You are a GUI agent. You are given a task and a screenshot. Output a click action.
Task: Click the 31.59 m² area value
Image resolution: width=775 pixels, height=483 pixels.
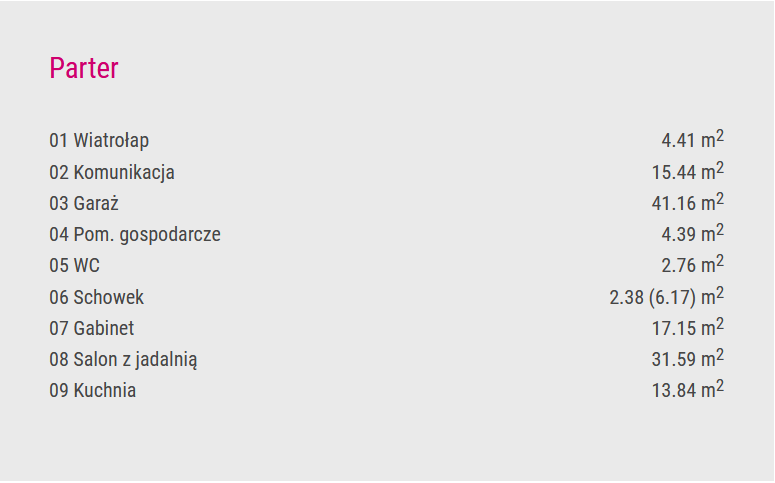tap(688, 358)
